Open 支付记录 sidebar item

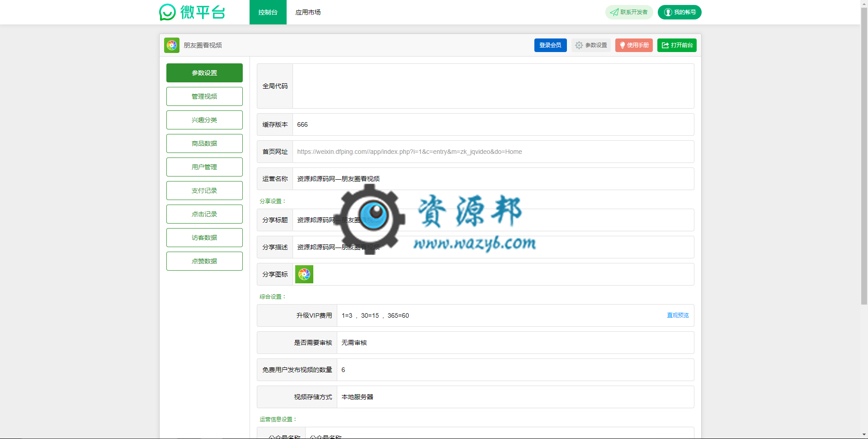pyautogui.click(x=204, y=191)
